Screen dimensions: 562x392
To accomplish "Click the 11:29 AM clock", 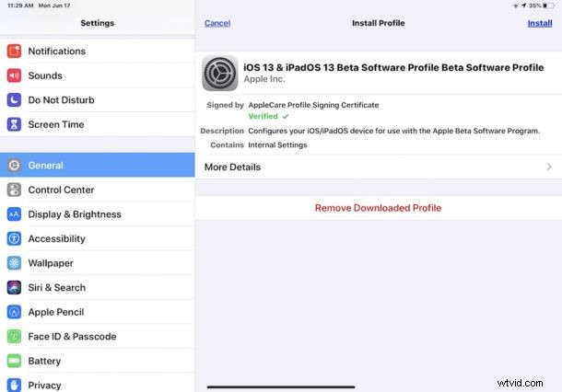I will (x=20, y=6).
